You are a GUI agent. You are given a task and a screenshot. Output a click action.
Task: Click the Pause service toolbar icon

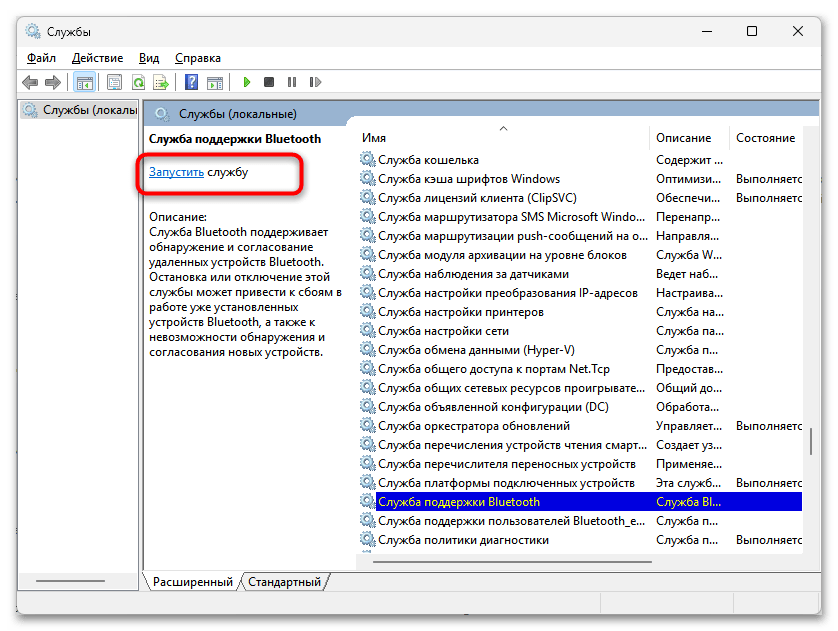coord(292,82)
